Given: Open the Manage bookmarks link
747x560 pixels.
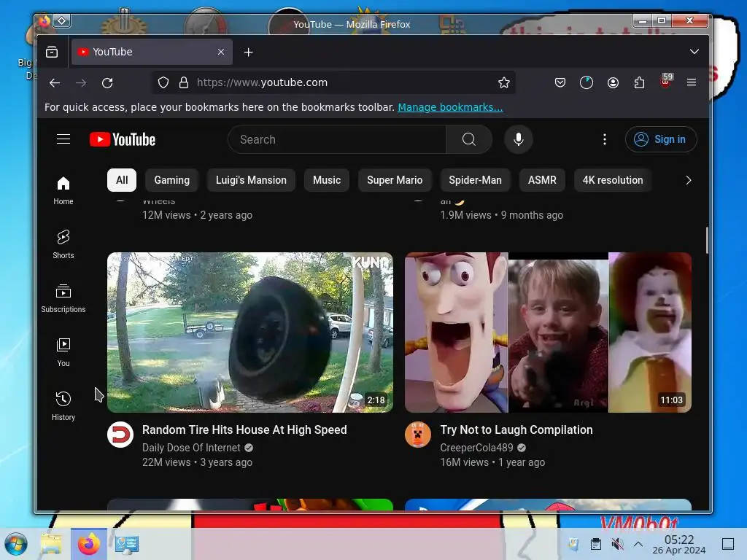Looking at the screenshot, I should click(450, 107).
